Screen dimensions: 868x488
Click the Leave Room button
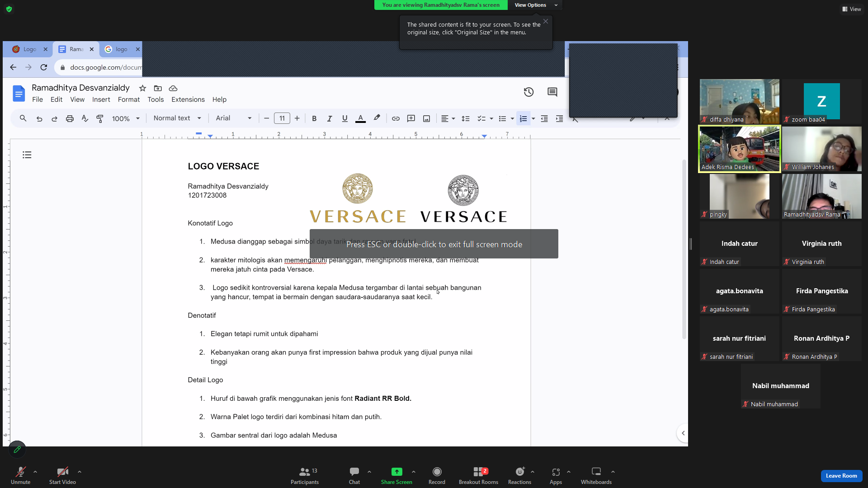tap(841, 476)
